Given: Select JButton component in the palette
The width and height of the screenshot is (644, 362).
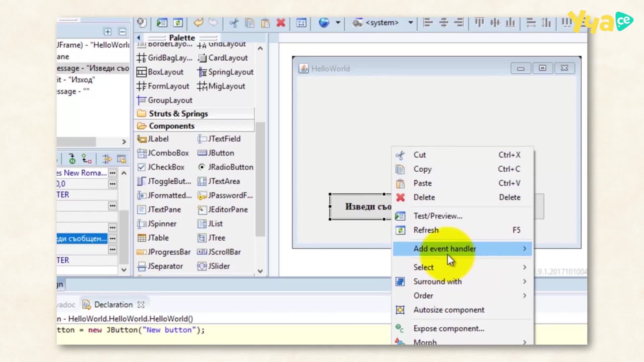Looking at the screenshot, I should click(216, 153).
